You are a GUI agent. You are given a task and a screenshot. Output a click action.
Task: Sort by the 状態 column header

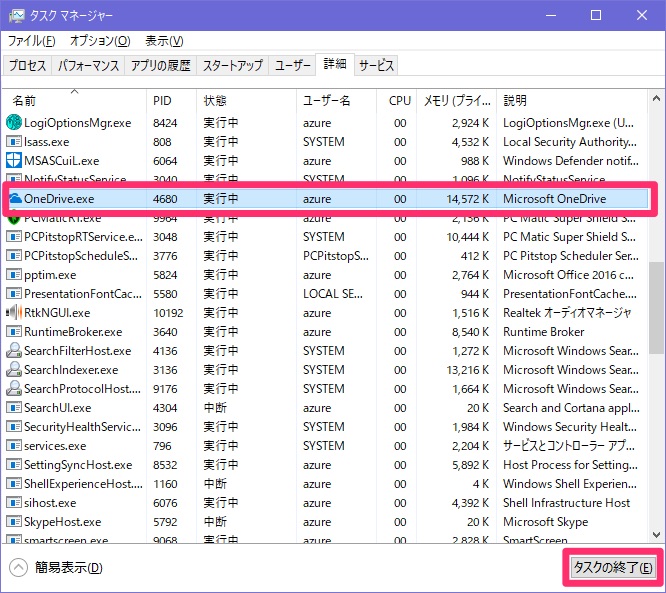click(x=246, y=100)
